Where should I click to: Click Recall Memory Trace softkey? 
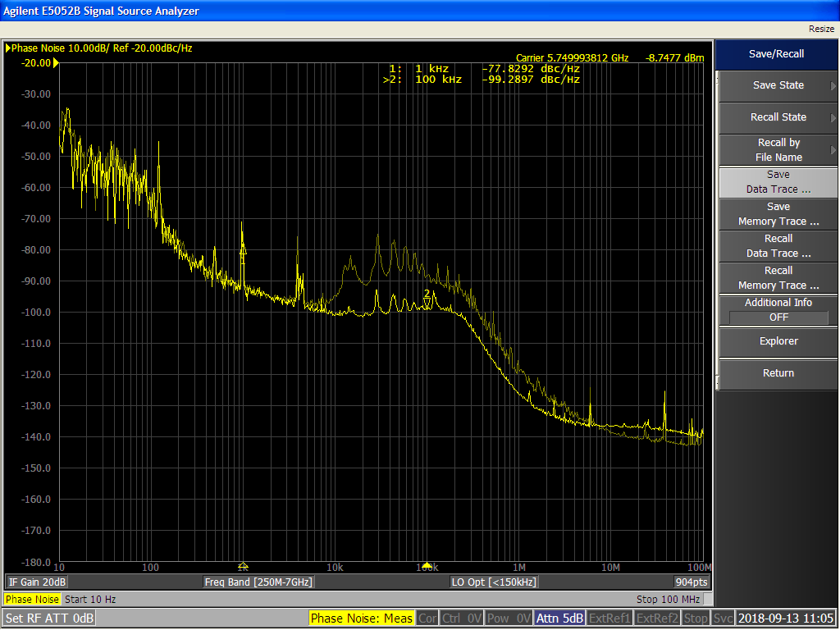coord(778,278)
